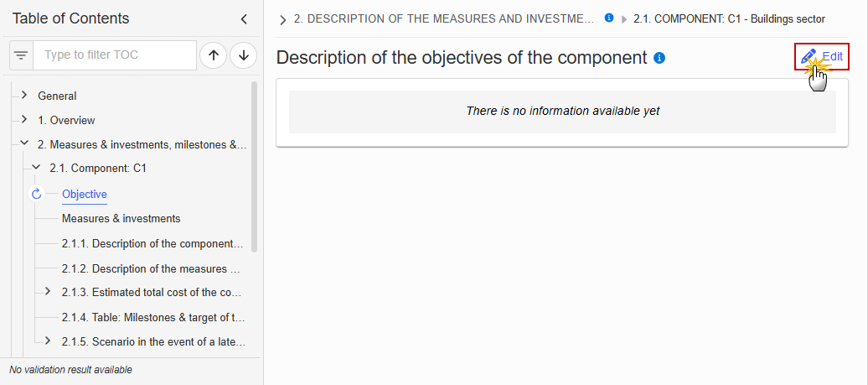Expand the breadcrumb chevron at the start

coord(283,20)
